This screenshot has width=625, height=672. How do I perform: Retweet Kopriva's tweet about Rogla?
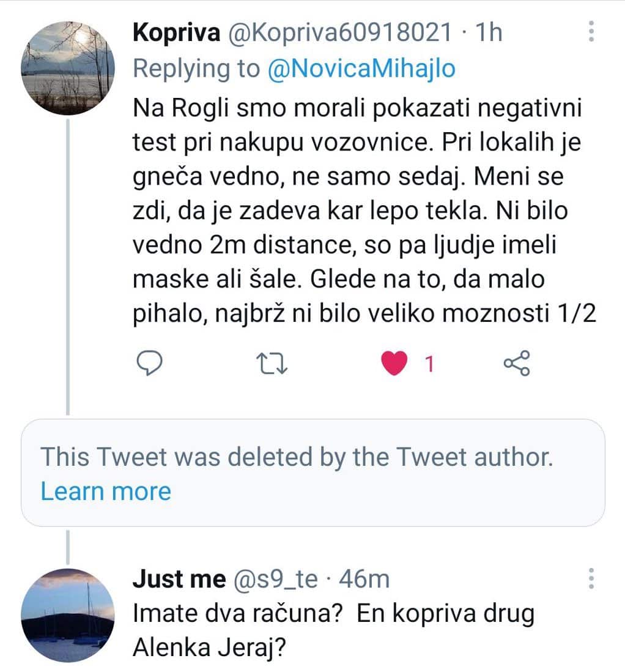tap(270, 364)
